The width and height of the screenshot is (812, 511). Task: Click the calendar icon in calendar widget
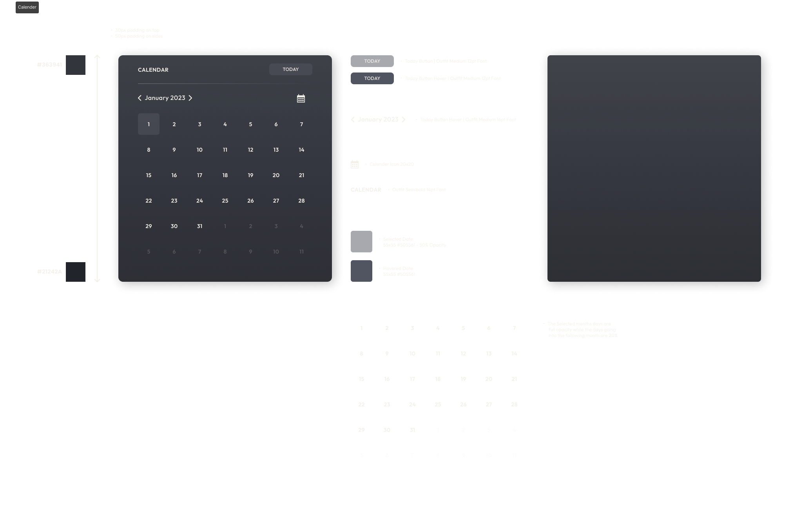[x=301, y=98]
